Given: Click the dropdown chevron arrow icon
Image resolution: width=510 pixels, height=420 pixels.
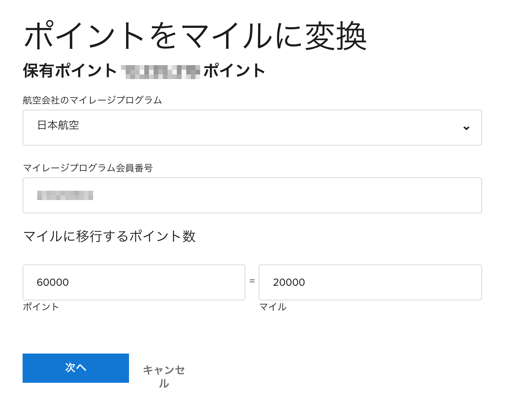Looking at the screenshot, I should (x=466, y=128).
